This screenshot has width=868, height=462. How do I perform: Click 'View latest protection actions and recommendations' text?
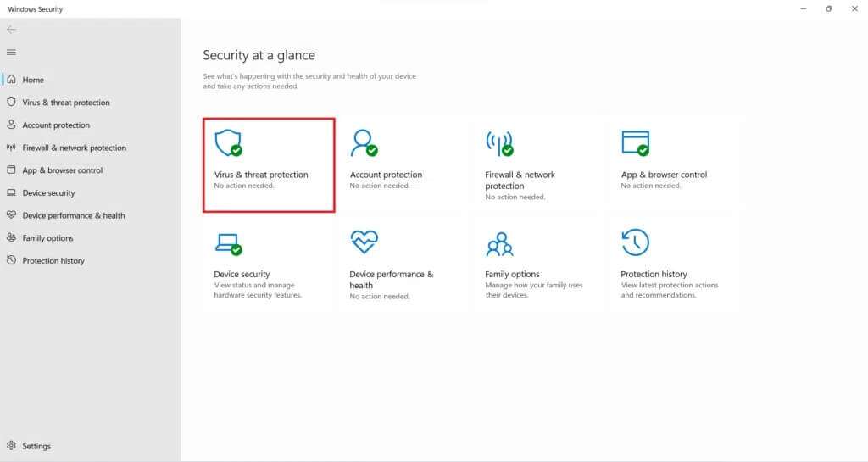click(x=670, y=290)
